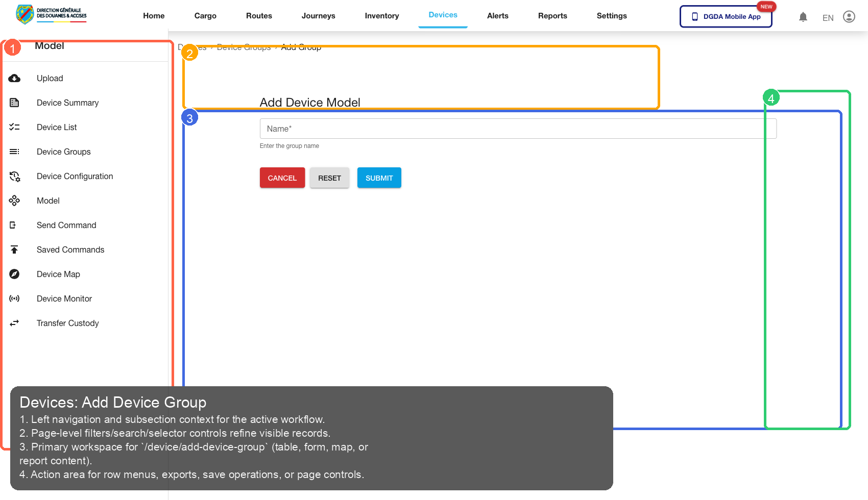The image size is (868, 500).
Task: Click the Device List checklist icon
Action: tap(14, 127)
